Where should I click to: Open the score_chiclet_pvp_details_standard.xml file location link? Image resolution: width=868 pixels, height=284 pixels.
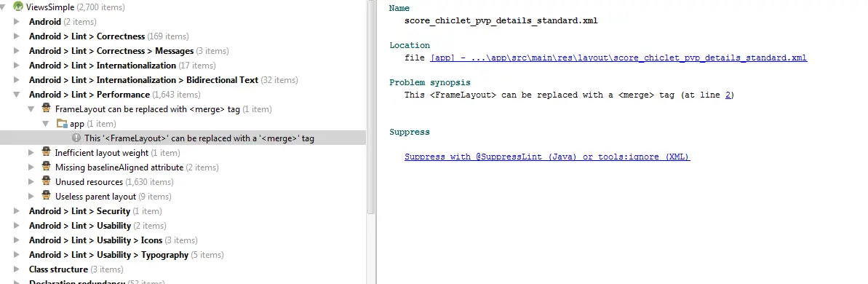tap(618, 58)
